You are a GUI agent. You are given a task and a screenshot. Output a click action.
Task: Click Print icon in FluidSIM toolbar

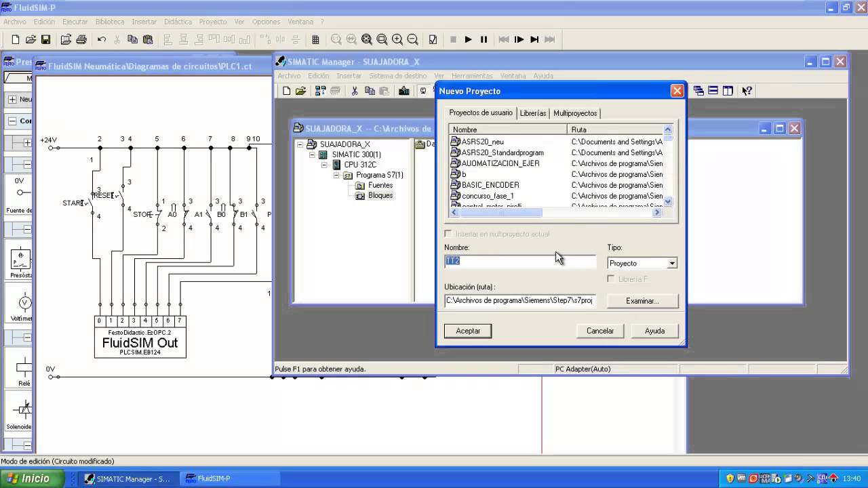click(81, 40)
